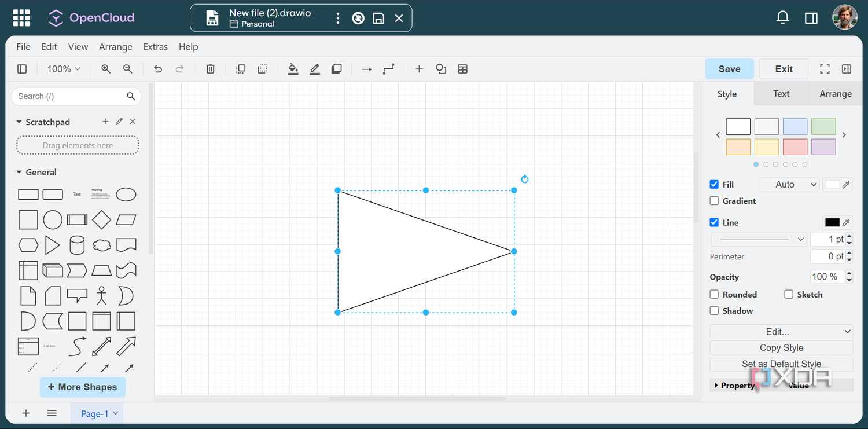
Task: Edit the Scratchpad with pencil icon
Action: pos(119,122)
